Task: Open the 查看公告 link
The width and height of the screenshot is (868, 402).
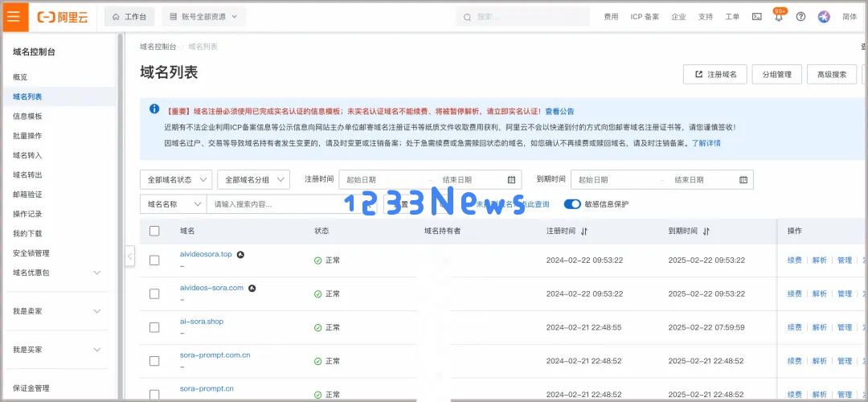Action: (559, 111)
